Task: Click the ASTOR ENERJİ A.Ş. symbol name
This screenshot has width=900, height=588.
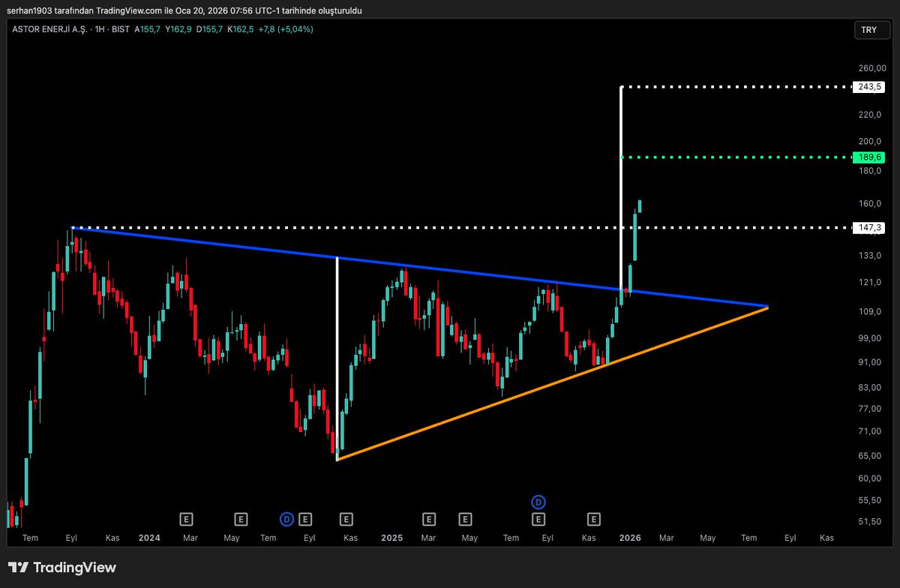Action: (x=51, y=29)
